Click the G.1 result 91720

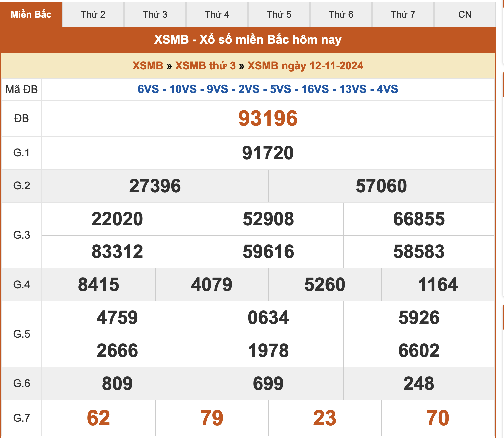click(x=268, y=153)
